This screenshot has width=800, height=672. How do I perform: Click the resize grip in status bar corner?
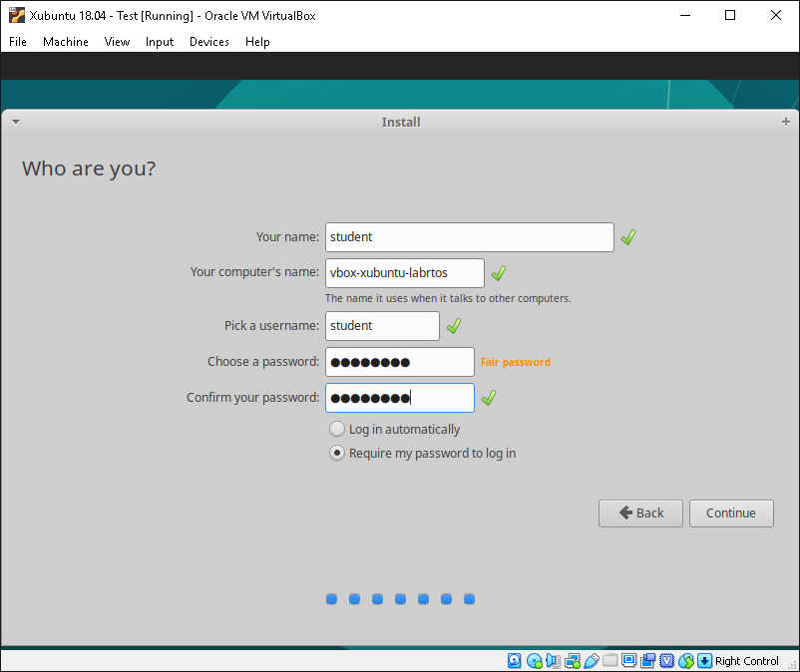pos(792,664)
